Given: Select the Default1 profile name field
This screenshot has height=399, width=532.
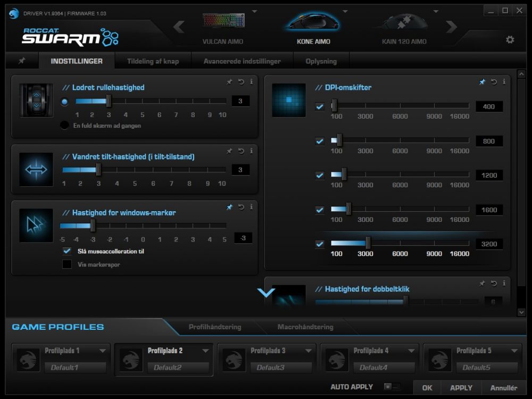Looking at the screenshot, I should (76, 368).
